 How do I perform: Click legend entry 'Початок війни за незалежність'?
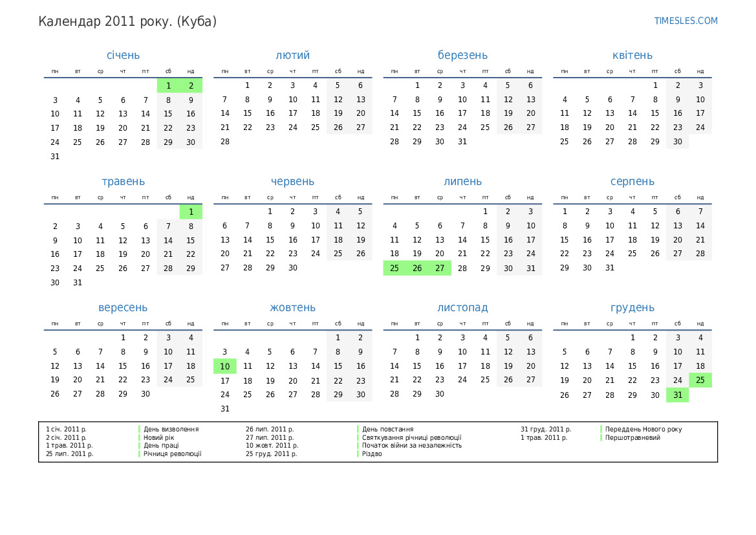(x=412, y=446)
